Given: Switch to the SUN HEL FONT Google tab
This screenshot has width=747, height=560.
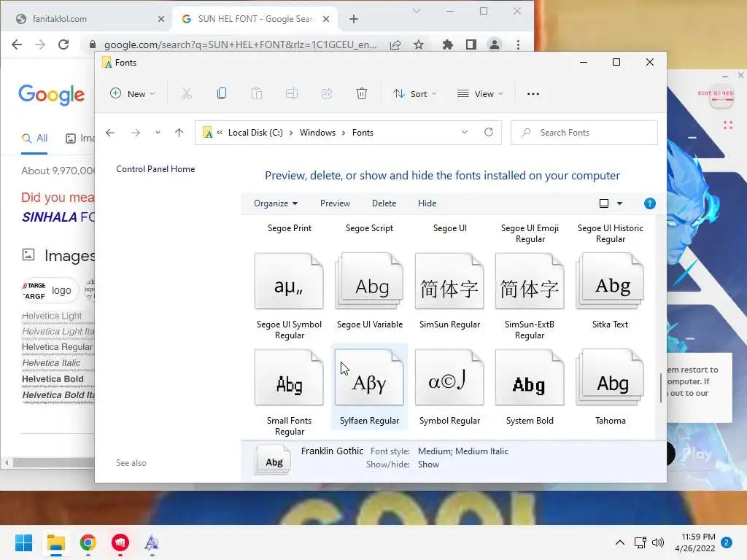Looking at the screenshot, I should coord(255,19).
